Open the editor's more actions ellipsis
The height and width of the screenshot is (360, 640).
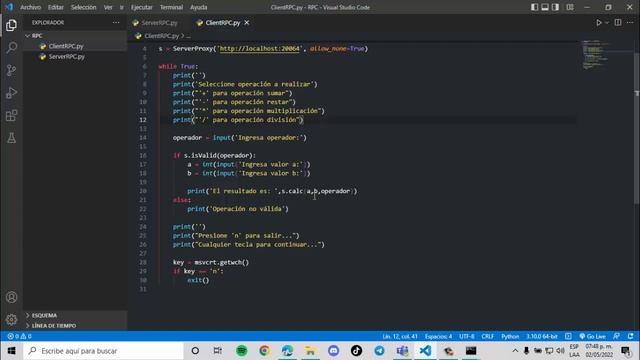pyautogui.click(x=630, y=23)
